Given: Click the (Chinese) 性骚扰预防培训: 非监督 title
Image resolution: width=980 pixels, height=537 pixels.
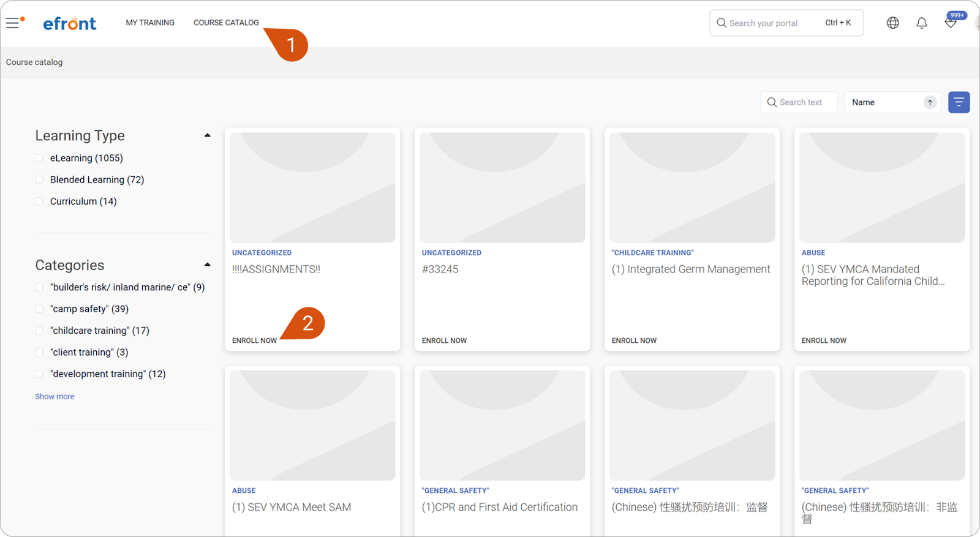Looking at the screenshot, I should (880, 513).
